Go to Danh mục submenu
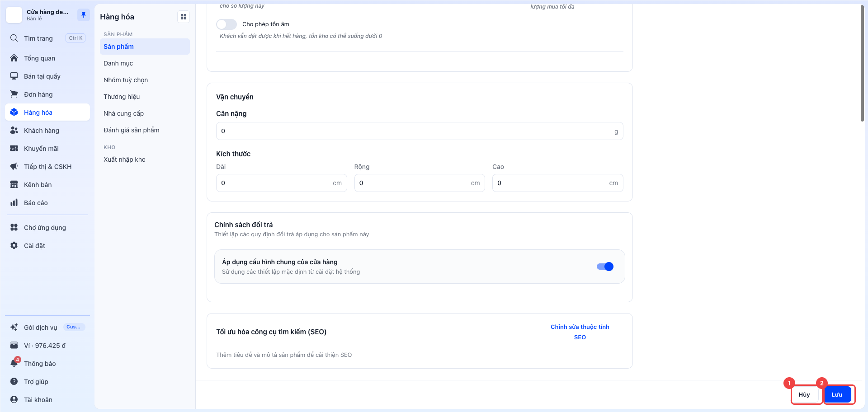The height and width of the screenshot is (412, 868). tap(145, 63)
